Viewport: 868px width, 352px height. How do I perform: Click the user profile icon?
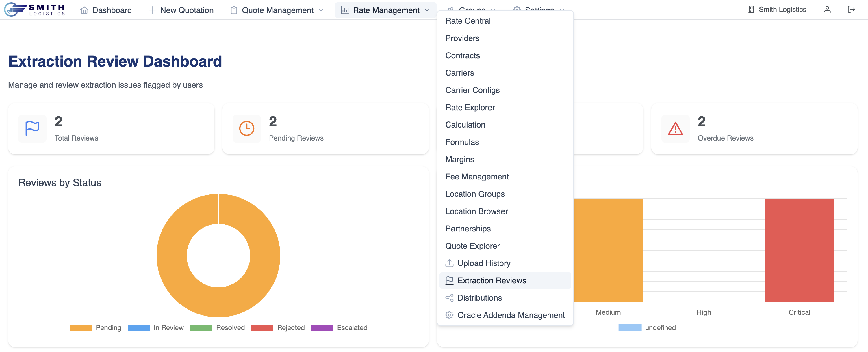pos(827,10)
